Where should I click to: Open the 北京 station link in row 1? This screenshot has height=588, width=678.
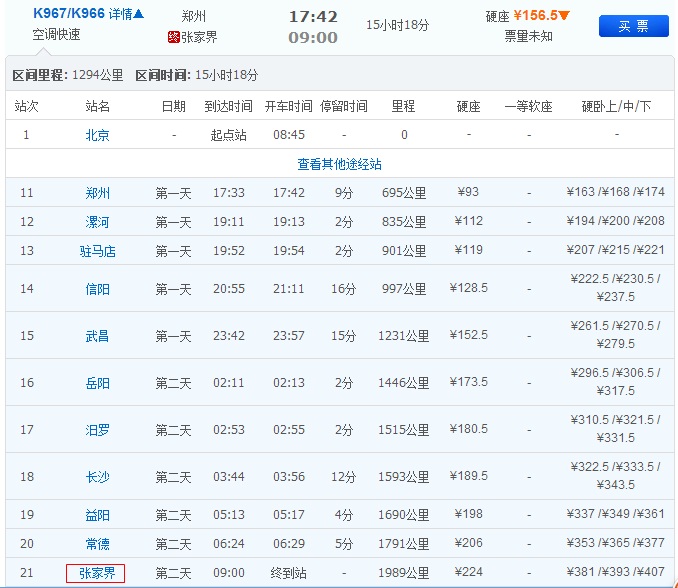click(x=98, y=135)
